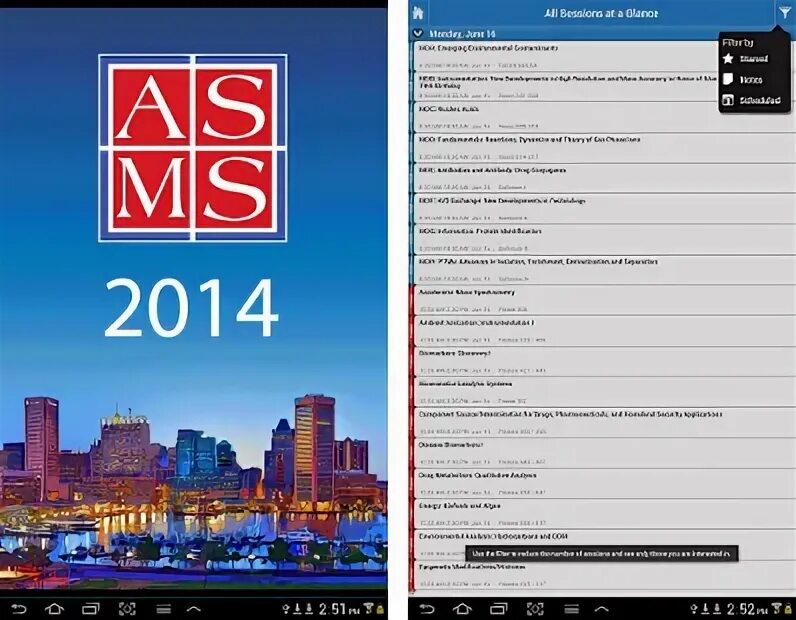Open the Drug Metabolism: Qualitative Analysis session
Image resolution: width=796 pixels, height=620 pixels.
pos(604,482)
